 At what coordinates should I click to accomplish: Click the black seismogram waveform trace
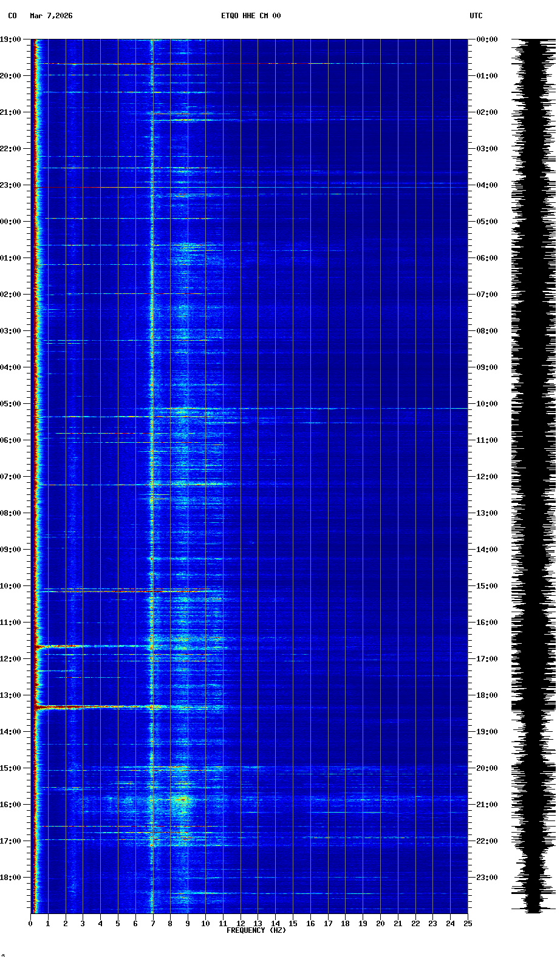click(x=533, y=474)
